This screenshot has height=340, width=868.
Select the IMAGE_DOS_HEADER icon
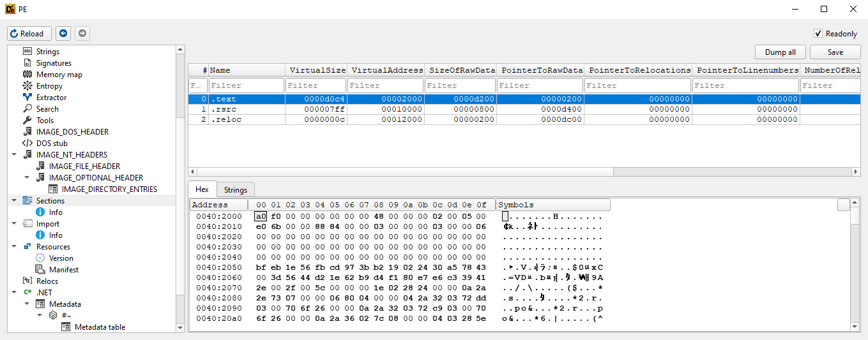(x=27, y=131)
